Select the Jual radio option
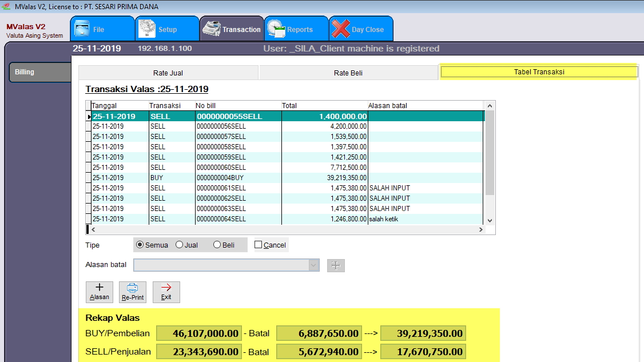The image size is (644, 362). [x=179, y=245]
